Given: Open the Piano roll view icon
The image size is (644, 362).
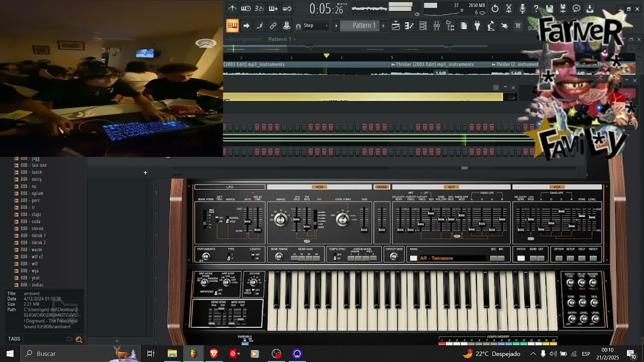Looking at the screenshot, I should pyautogui.click(x=410, y=26).
